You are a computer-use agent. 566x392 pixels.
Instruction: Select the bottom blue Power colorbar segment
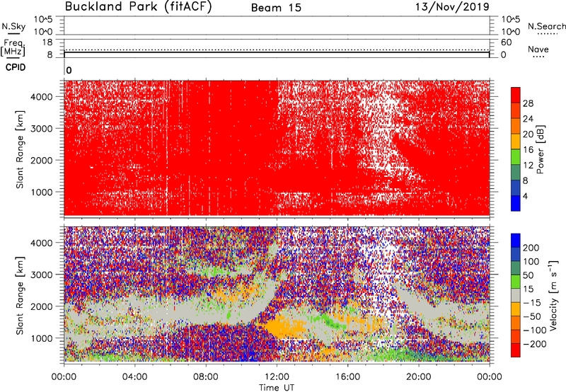516,203
